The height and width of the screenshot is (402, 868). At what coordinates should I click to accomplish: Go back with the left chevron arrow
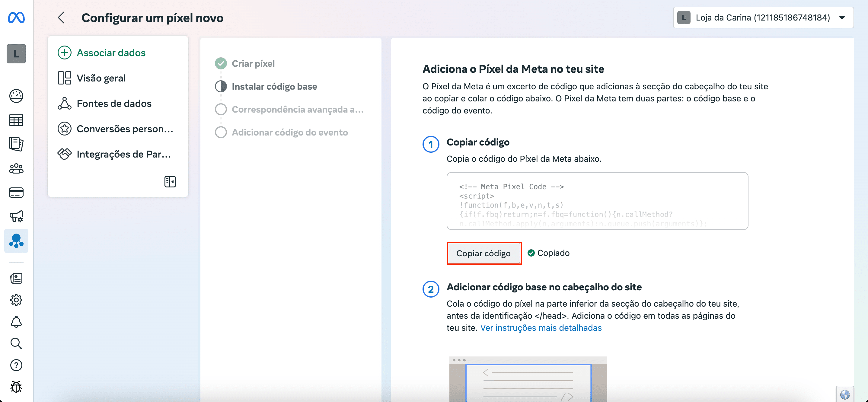tap(61, 18)
